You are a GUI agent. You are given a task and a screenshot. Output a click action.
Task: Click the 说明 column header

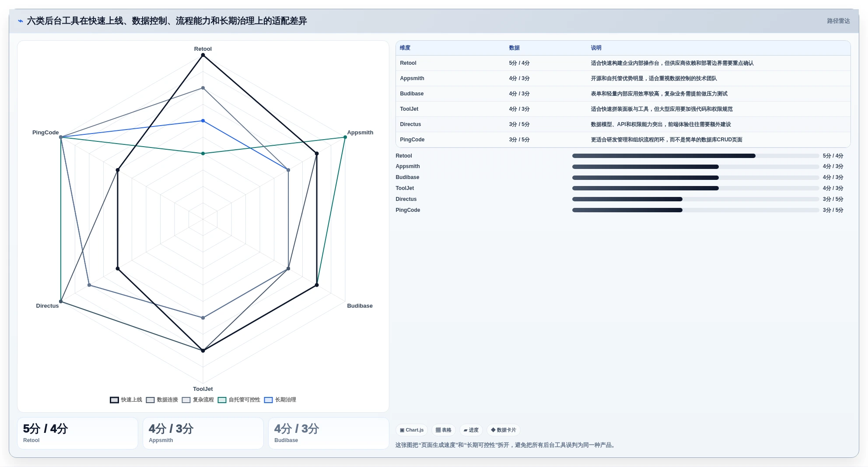(x=596, y=48)
